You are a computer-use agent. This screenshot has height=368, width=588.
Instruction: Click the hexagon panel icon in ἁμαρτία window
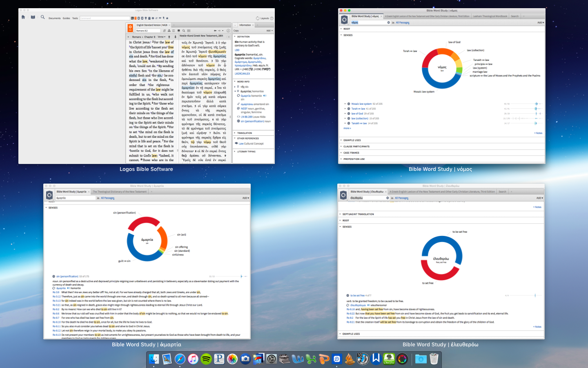pos(49,195)
